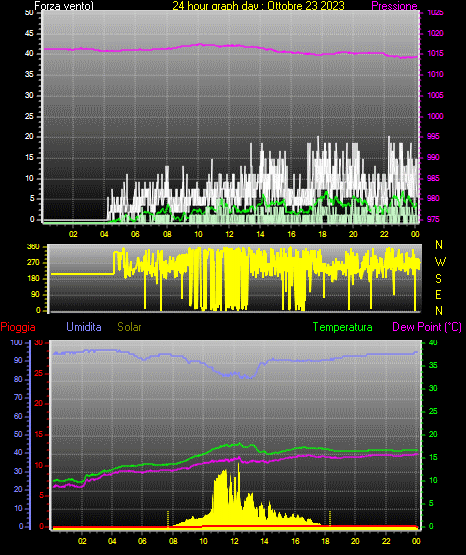Click the W compass direction label
The image size is (466, 555).
pyautogui.click(x=440, y=262)
